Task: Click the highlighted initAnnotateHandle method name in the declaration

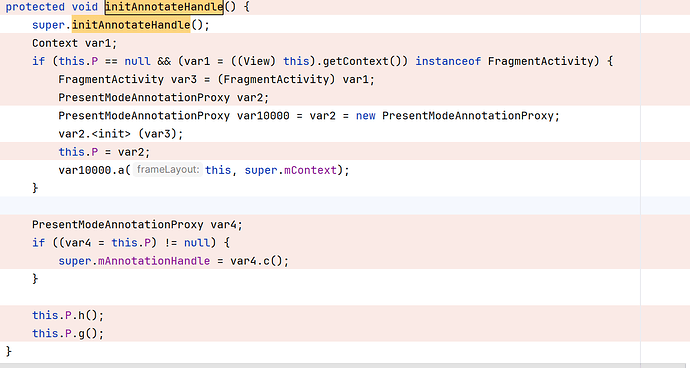Action: pos(164,7)
